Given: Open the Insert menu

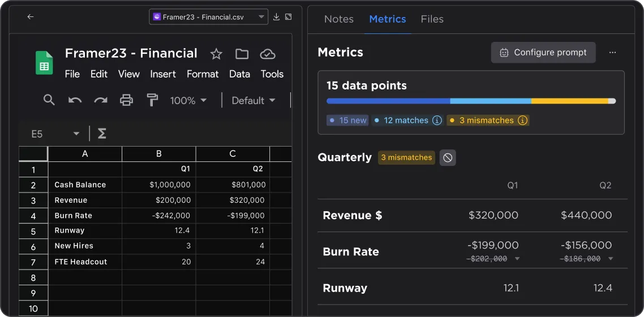Looking at the screenshot, I should pos(163,74).
